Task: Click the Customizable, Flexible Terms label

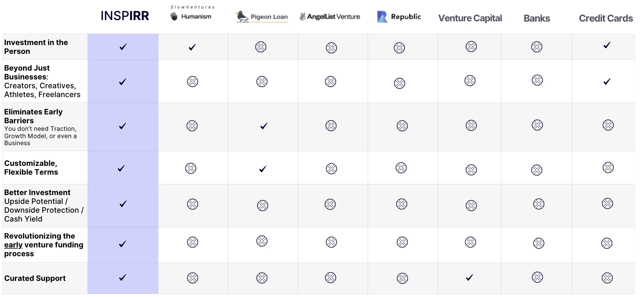Action: point(31,168)
